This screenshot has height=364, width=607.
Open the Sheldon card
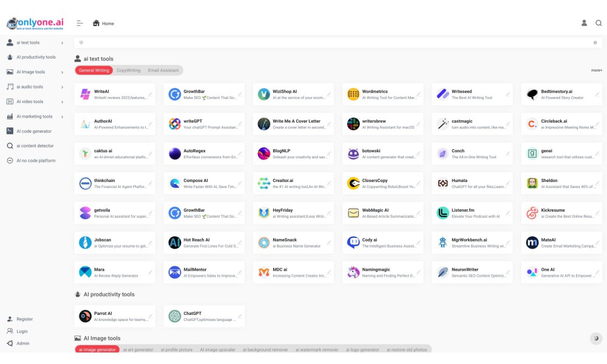[x=561, y=183]
